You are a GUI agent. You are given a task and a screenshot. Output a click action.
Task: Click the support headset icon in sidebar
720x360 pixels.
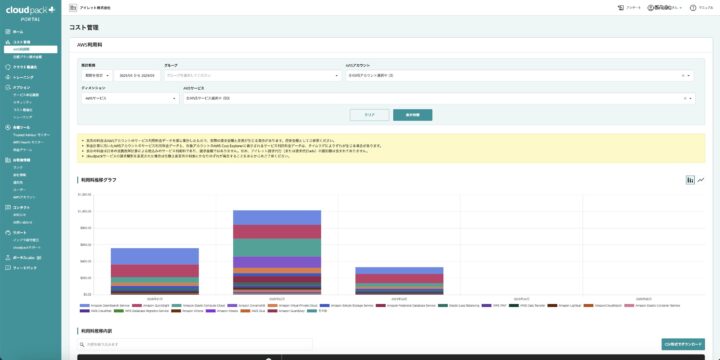(8, 232)
